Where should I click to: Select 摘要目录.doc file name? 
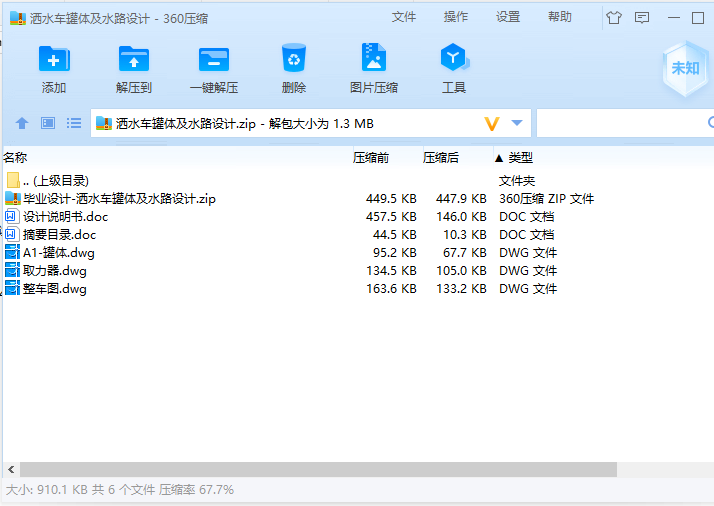tap(60, 235)
